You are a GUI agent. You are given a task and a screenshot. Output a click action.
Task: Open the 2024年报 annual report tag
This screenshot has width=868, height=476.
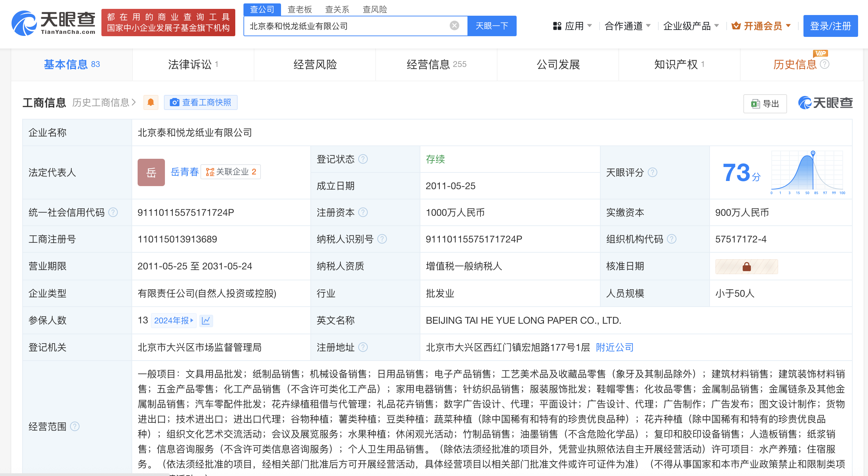point(173,321)
